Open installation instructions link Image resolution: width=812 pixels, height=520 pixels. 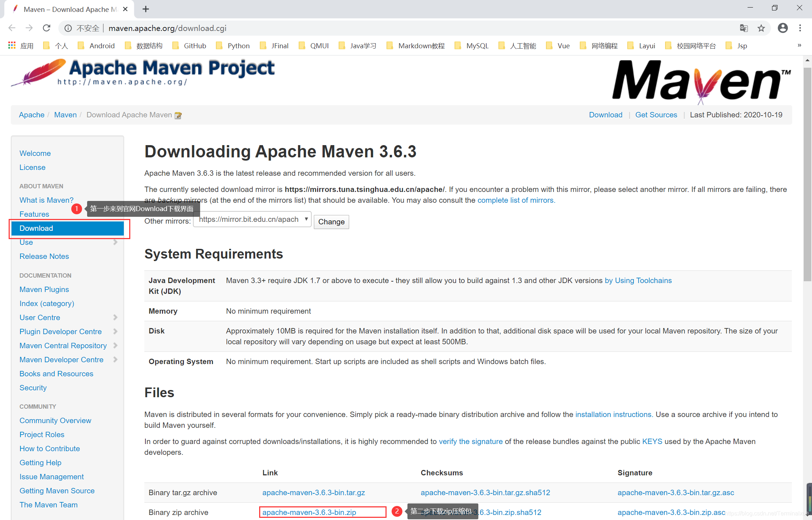click(x=614, y=414)
